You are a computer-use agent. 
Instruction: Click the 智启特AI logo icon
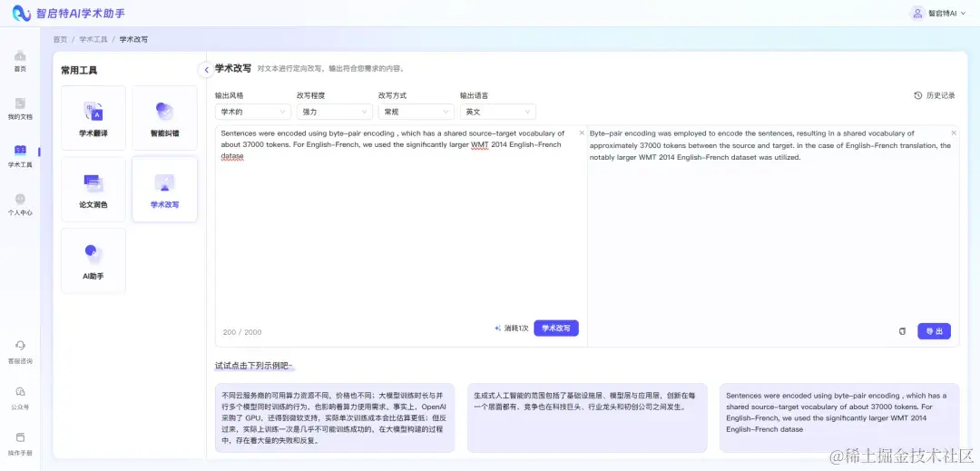click(x=22, y=13)
